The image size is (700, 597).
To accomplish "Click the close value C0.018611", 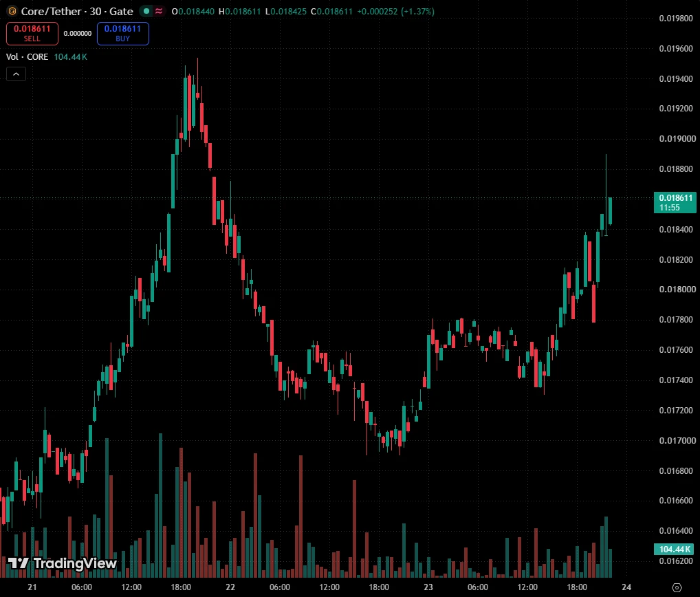I will (x=331, y=11).
